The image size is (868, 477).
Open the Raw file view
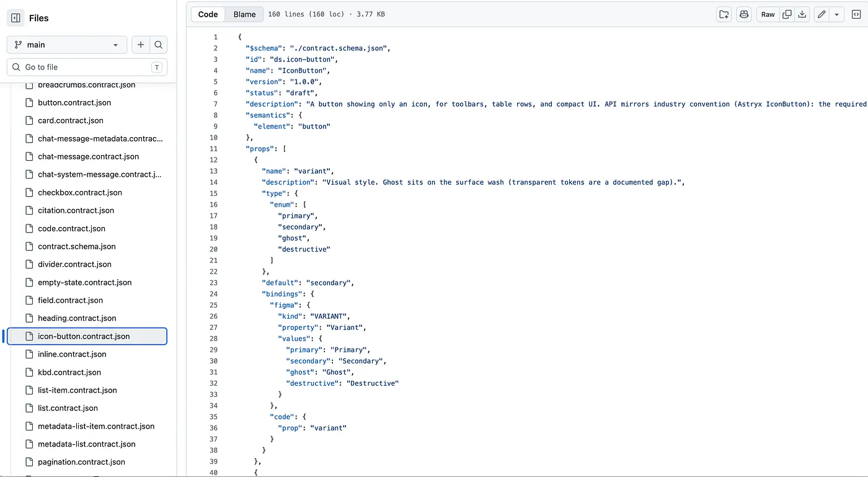768,14
